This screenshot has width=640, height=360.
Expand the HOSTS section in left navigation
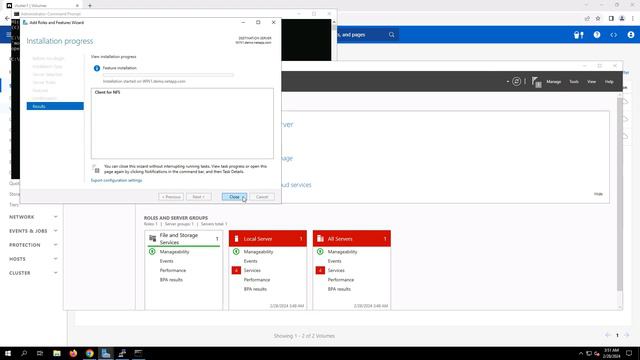click(33, 259)
